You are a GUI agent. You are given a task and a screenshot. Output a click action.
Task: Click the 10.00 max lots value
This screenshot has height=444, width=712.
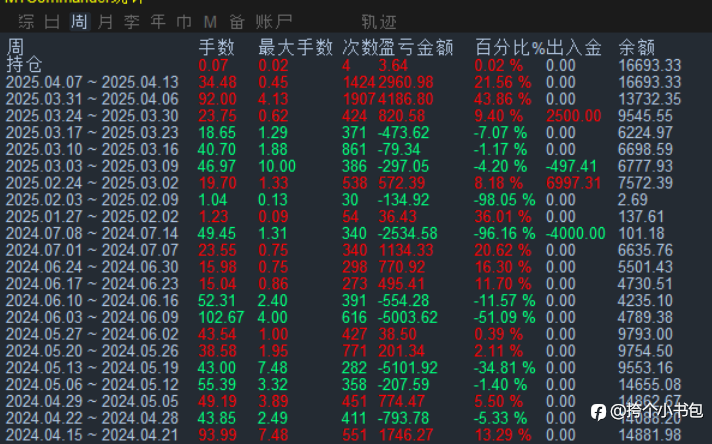point(277,166)
